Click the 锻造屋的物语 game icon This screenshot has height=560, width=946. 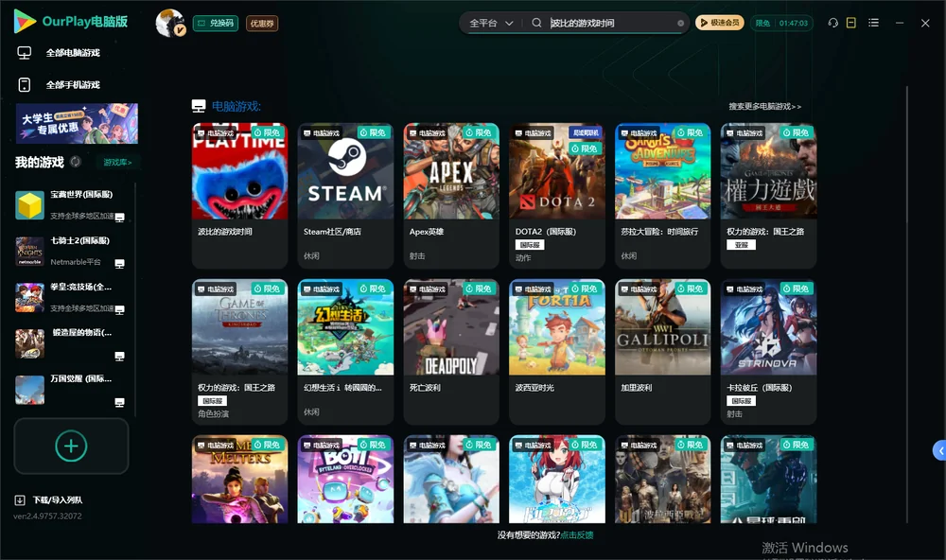pos(29,343)
